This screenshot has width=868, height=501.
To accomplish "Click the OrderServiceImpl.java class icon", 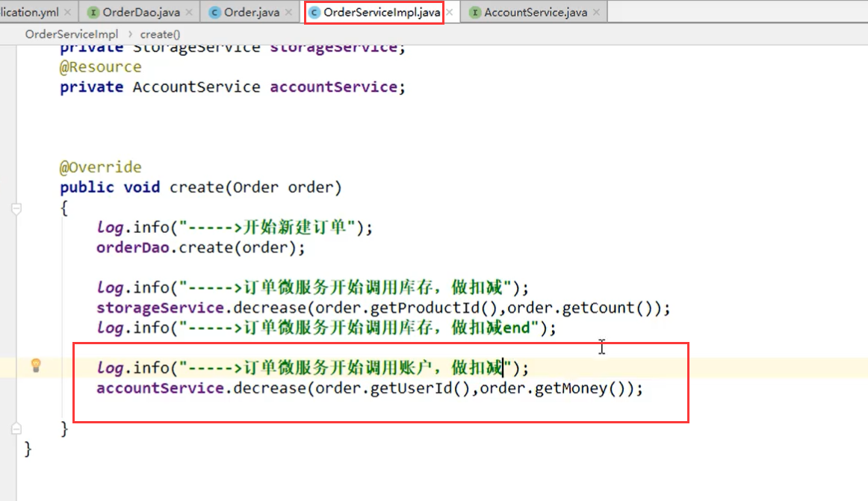I will (x=314, y=12).
